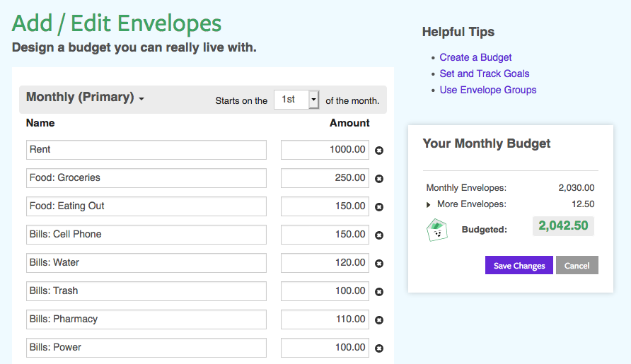Click the Bills: Pharmacy name field
This screenshot has height=364, width=631.
tap(146, 319)
